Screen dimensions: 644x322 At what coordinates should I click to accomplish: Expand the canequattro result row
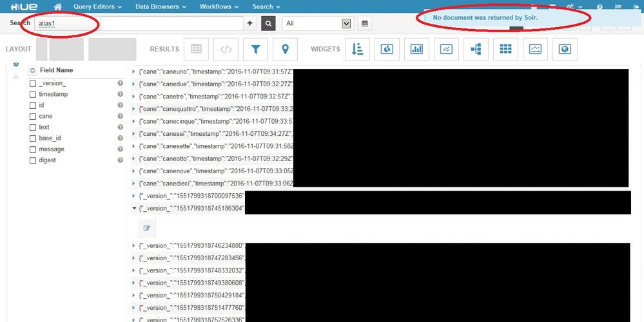click(x=133, y=109)
